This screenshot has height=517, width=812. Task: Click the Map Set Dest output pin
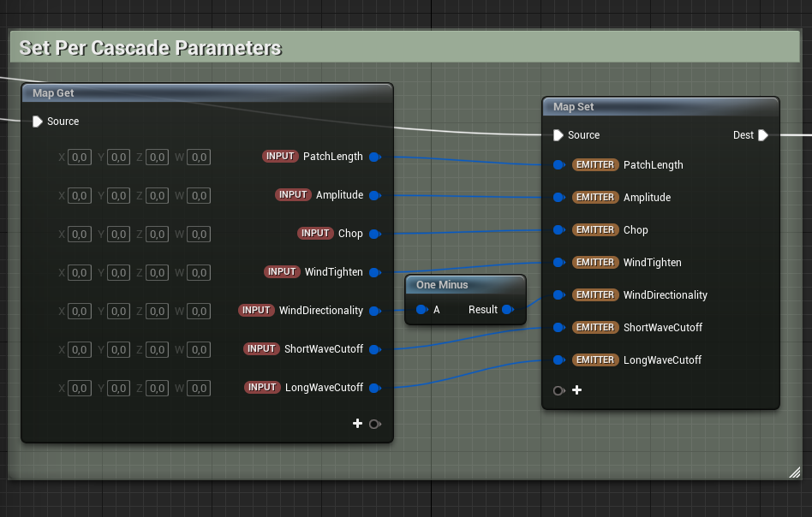point(763,135)
